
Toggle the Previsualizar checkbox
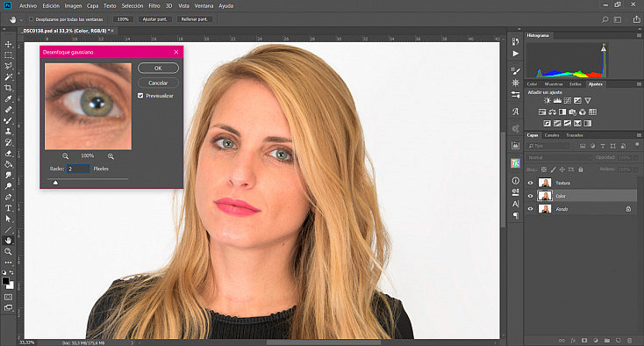click(x=140, y=96)
